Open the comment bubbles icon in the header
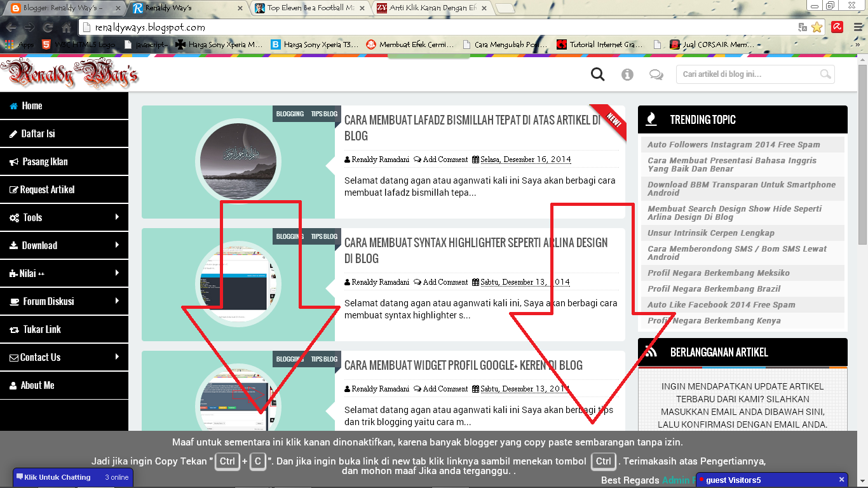 tap(656, 74)
